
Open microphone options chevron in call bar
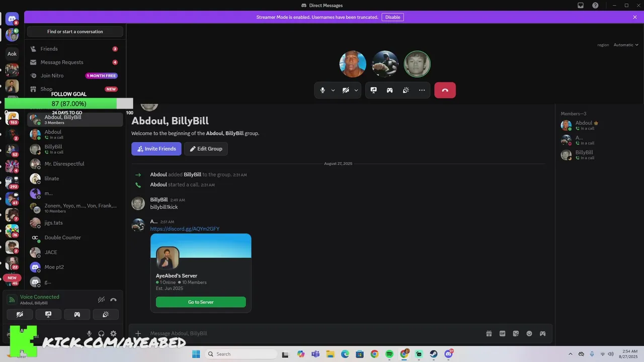(333, 90)
